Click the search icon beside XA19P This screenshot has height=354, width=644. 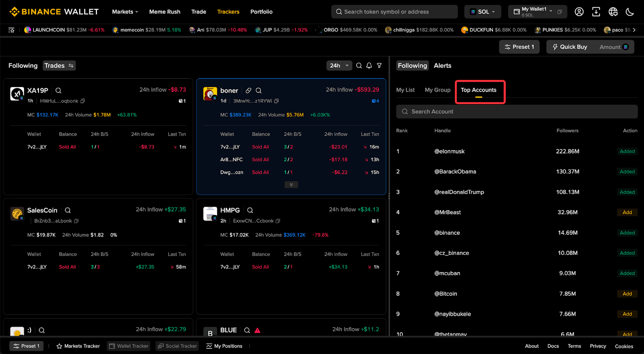pyautogui.click(x=58, y=91)
